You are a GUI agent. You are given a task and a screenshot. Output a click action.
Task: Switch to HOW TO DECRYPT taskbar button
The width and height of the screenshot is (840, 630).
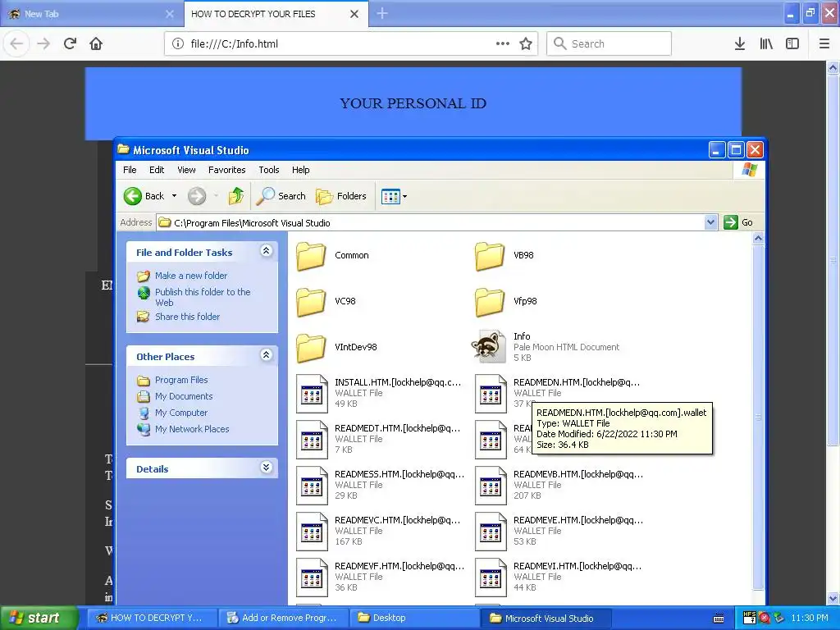[152, 618]
